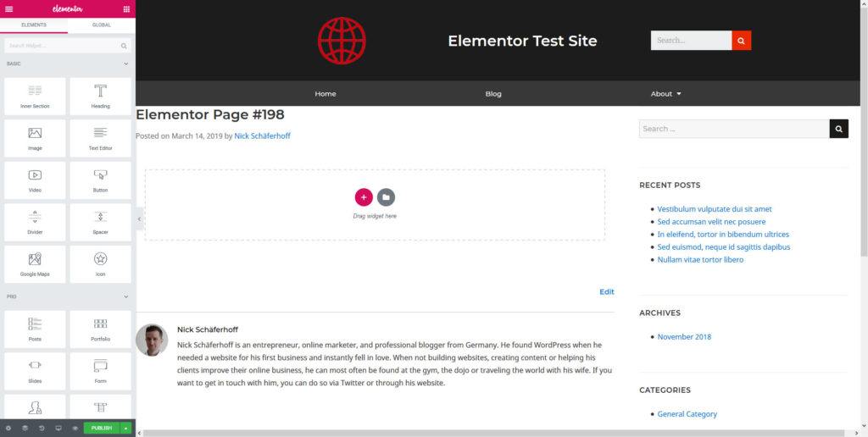Viewport: 868px width, 437px height.
Task: Click the header Search input field
Action: (691, 41)
